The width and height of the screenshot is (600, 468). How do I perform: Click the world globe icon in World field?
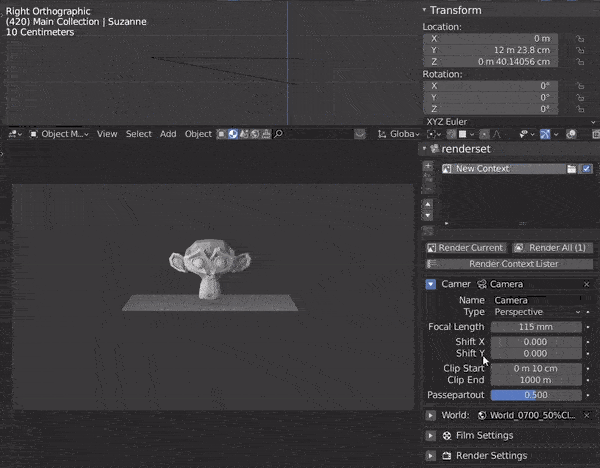(x=482, y=415)
